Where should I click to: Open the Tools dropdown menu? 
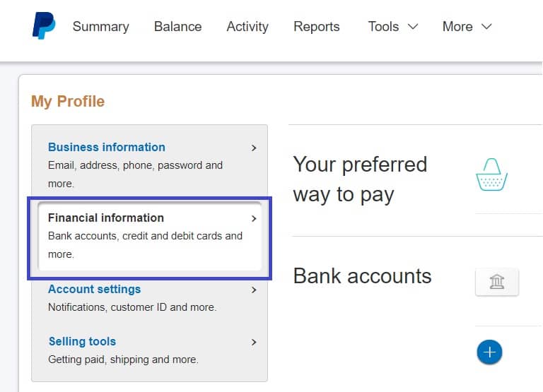click(393, 27)
